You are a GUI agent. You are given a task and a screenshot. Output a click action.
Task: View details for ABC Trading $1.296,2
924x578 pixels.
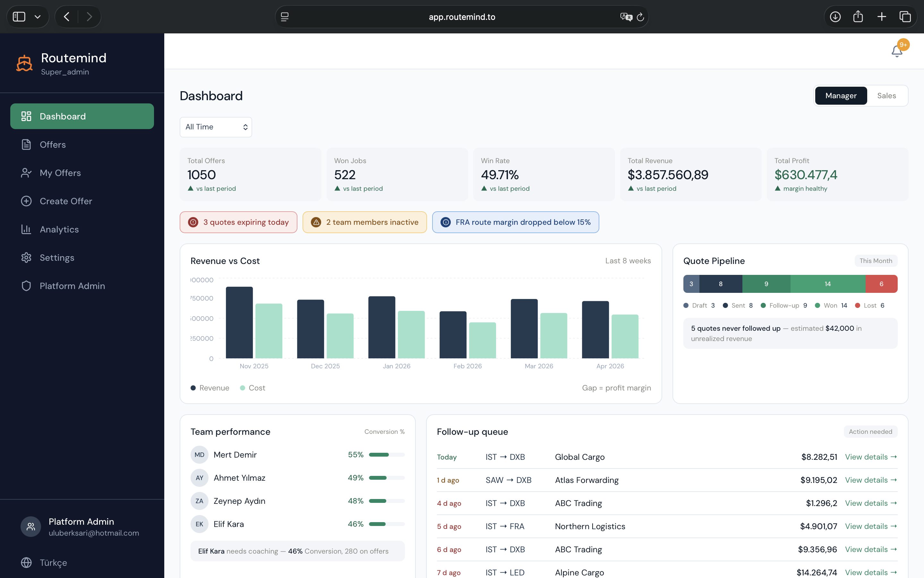click(871, 503)
